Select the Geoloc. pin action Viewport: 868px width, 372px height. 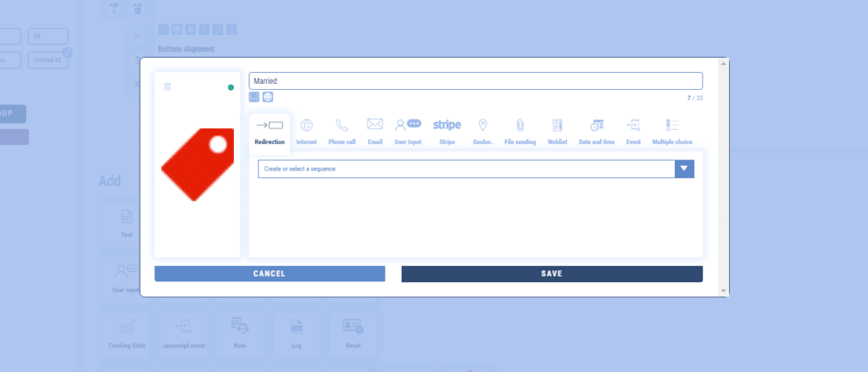coord(482,130)
